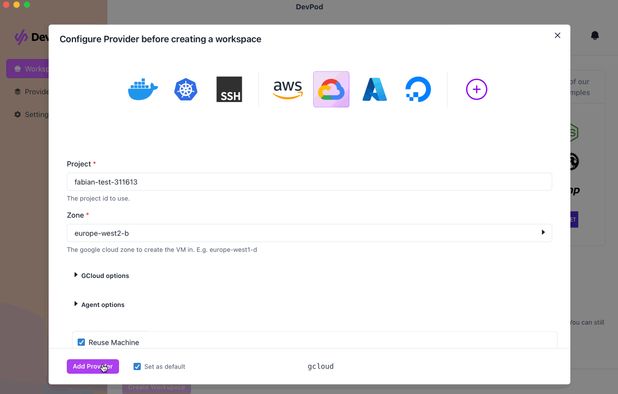Close the Configure Provider dialog
The image size is (618, 394).
point(557,35)
